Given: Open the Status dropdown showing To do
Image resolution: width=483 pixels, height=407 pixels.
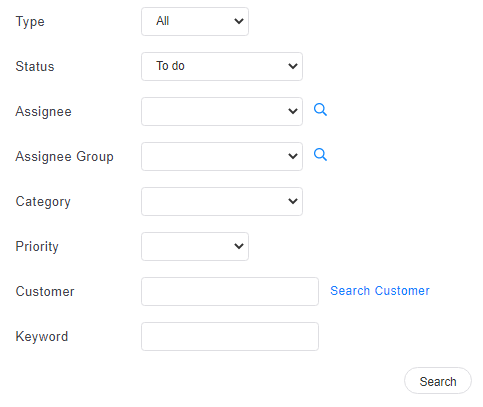Looking at the screenshot, I should point(222,66).
